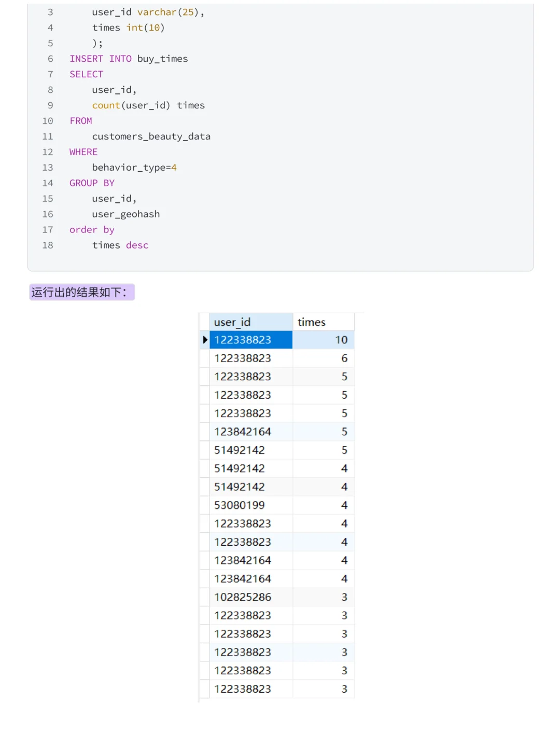Click the cell with times value 6

click(x=324, y=358)
